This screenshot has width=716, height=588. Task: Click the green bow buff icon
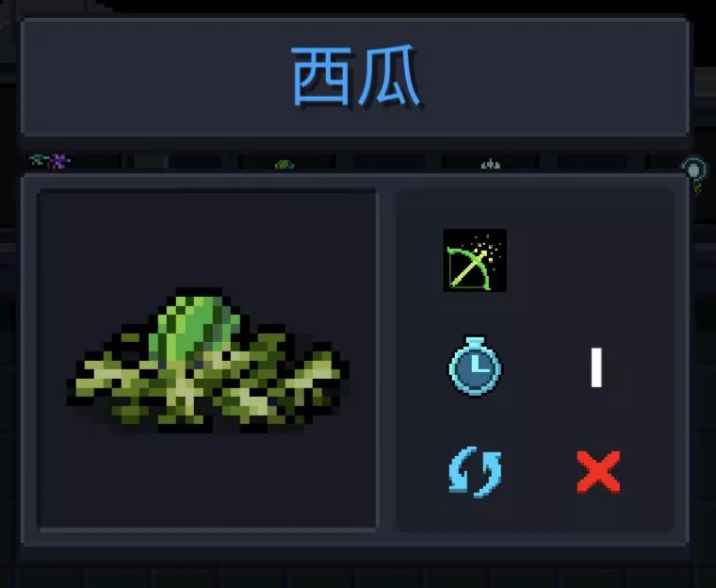click(475, 260)
